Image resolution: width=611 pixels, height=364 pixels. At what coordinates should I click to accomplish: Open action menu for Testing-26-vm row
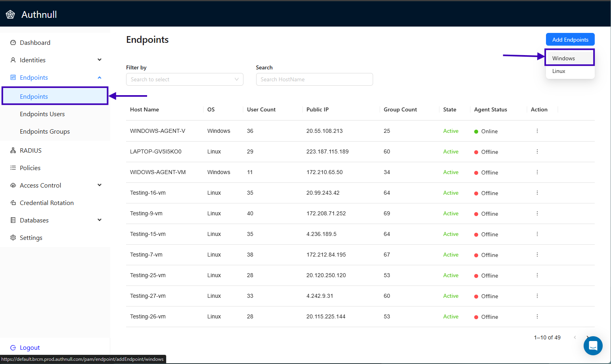pos(537,316)
